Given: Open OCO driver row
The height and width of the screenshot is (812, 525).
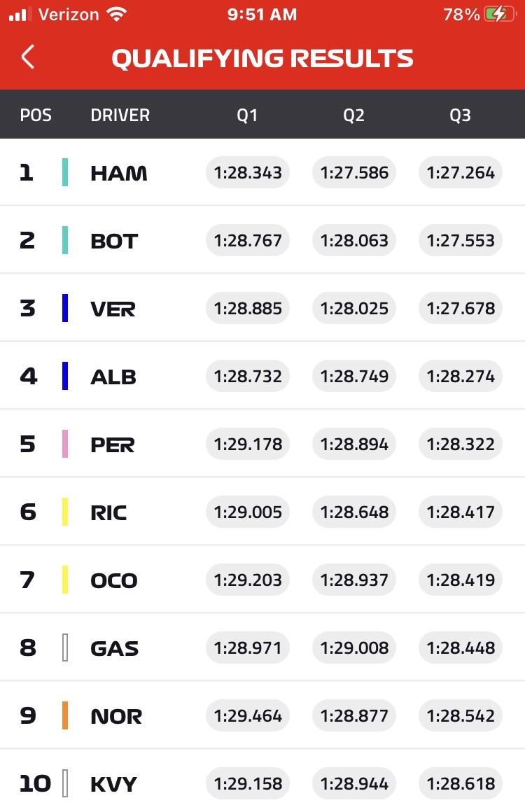Looking at the screenshot, I should point(262,580).
